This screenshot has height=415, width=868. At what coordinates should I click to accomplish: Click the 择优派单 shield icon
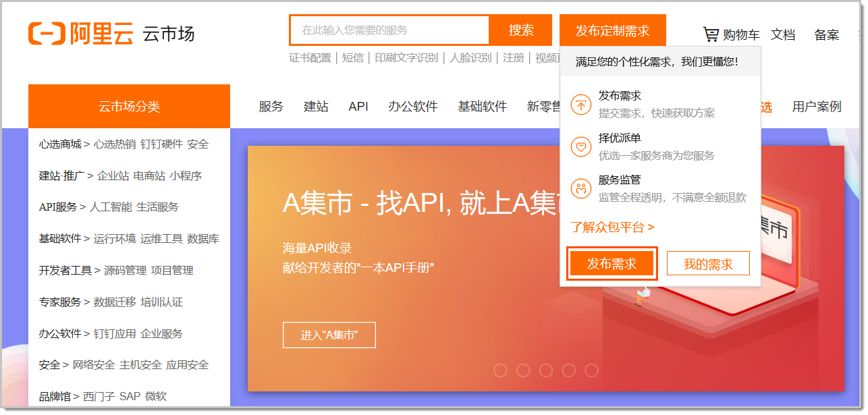580,146
